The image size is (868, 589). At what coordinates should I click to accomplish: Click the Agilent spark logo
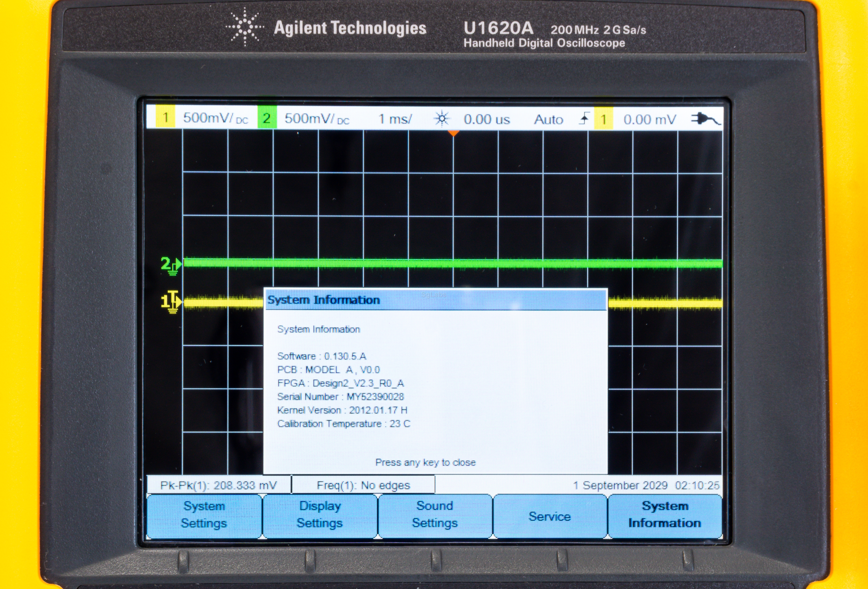click(245, 27)
